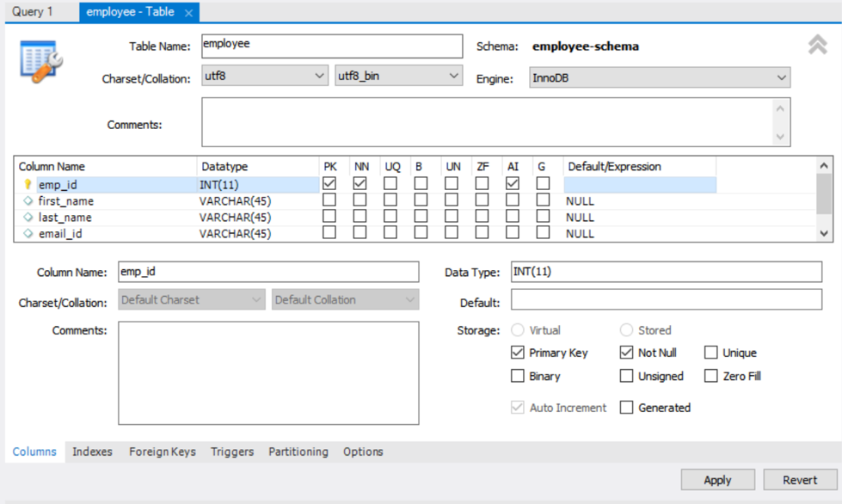
Task: Close the employee - Table tab
Action: 188,13
